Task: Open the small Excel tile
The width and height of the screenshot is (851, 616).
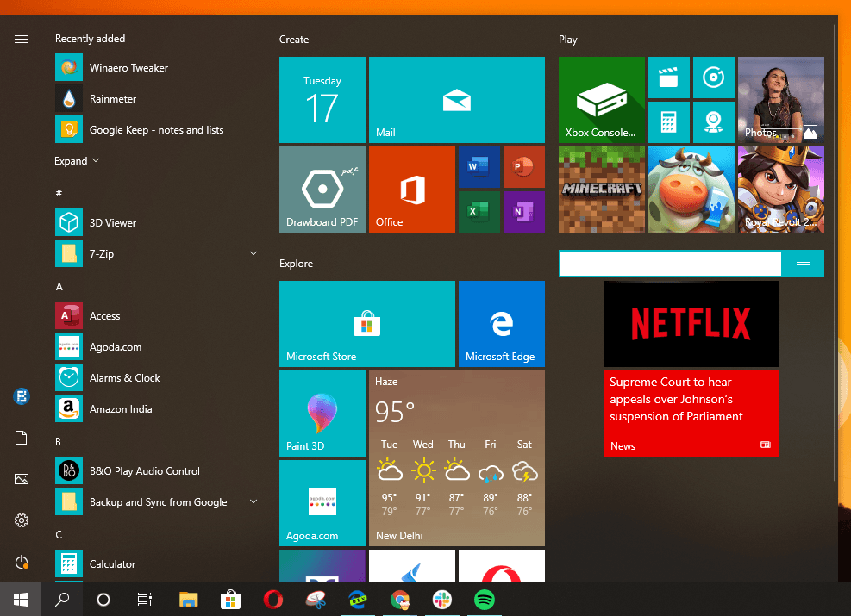Action: [479, 211]
